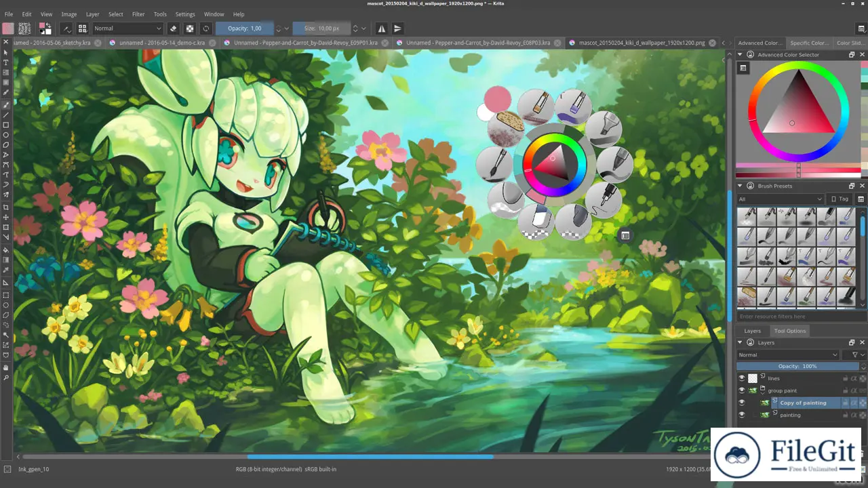Open the brush size options arrow
The image size is (868, 488).
point(364,28)
